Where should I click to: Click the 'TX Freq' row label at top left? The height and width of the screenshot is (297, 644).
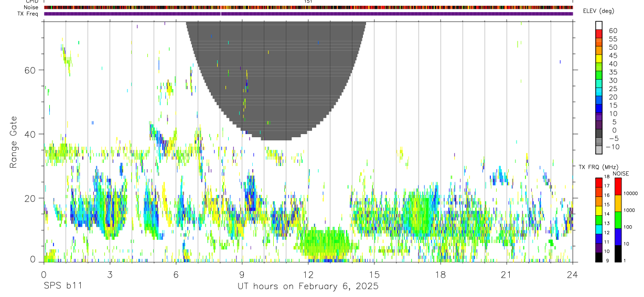(x=28, y=14)
